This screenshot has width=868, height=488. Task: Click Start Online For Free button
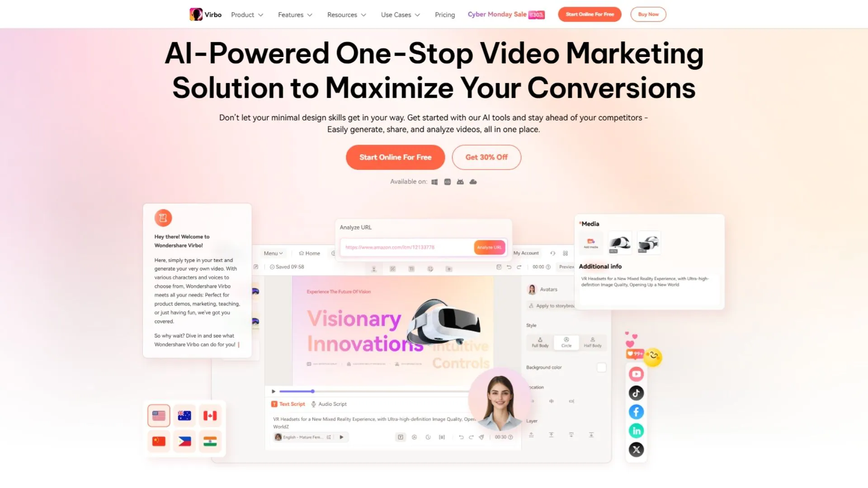click(395, 157)
